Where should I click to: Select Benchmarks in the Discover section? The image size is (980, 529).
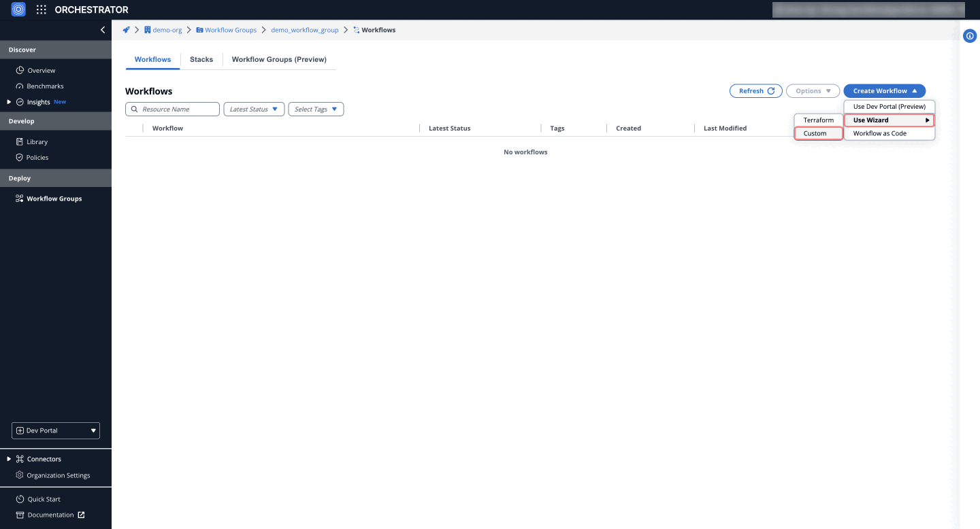coord(46,86)
